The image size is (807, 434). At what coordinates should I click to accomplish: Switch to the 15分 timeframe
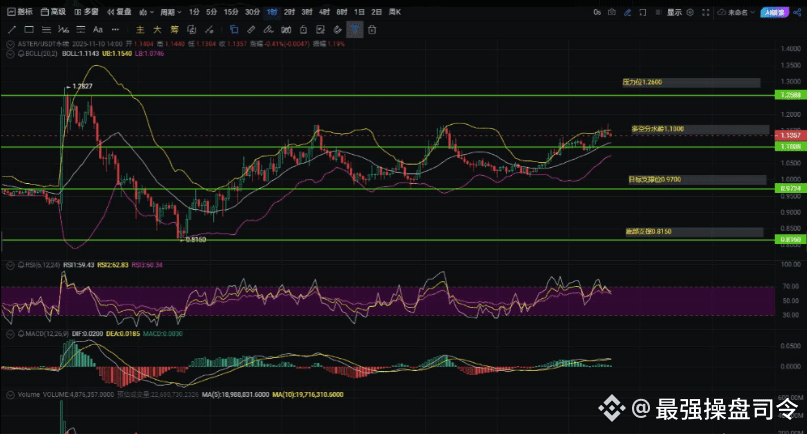(x=231, y=12)
